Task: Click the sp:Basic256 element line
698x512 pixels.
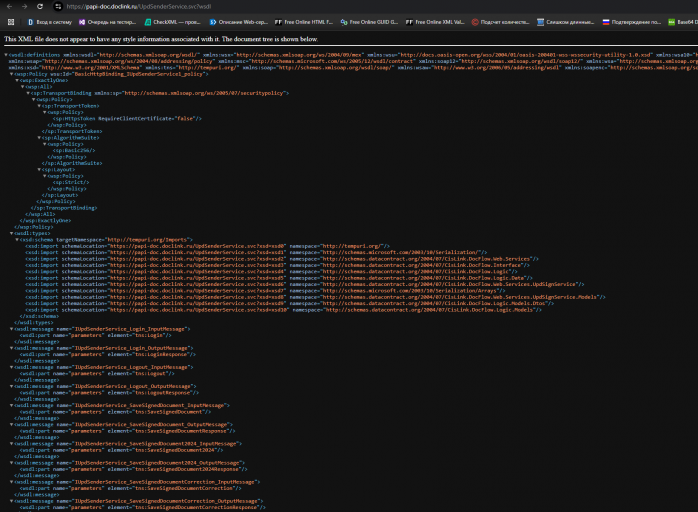Action: coord(74,150)
